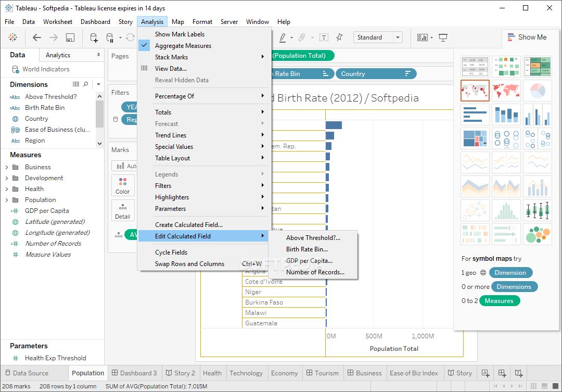Expand the Development measures folder
Image resolution: width=562 pixels, height=392 pixels.
(7, 178)
